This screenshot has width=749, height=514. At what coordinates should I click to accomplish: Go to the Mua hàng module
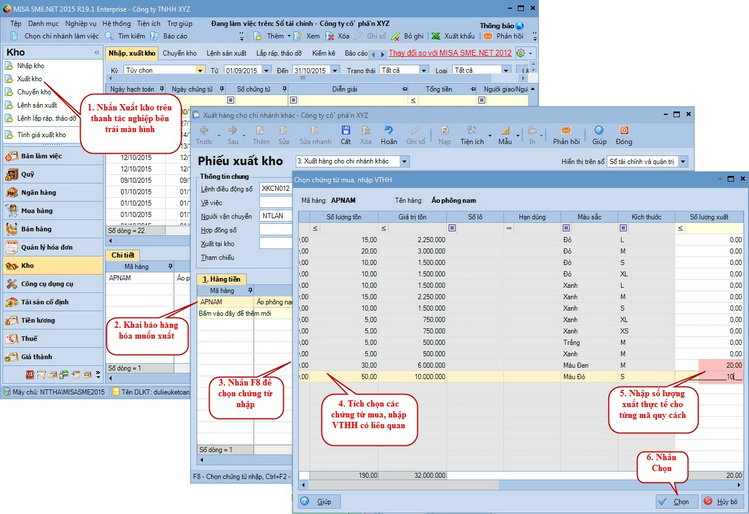(53, 211)
